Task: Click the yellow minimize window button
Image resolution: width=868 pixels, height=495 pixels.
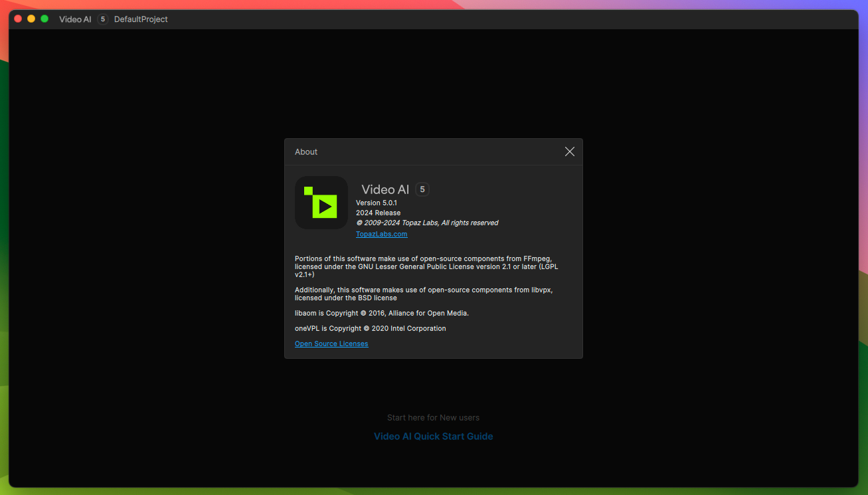Action: [31, 19]
